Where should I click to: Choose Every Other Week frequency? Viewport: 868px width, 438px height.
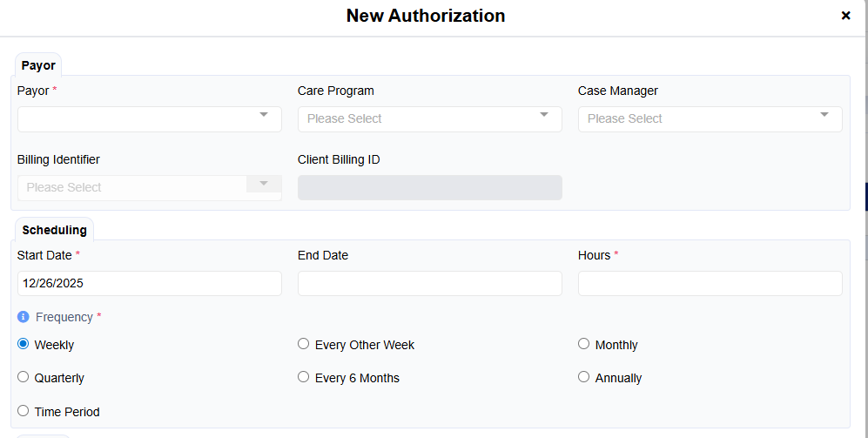304,344
